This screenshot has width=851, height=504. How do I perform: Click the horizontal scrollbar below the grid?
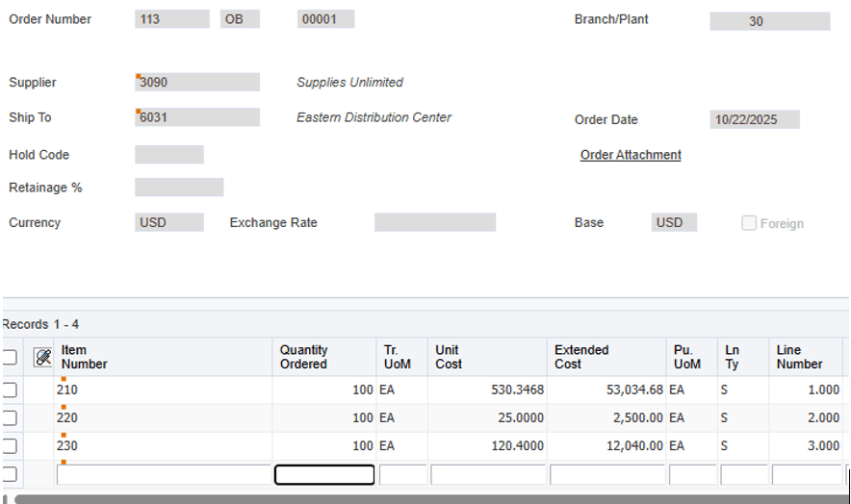click(x=431, y=499)
